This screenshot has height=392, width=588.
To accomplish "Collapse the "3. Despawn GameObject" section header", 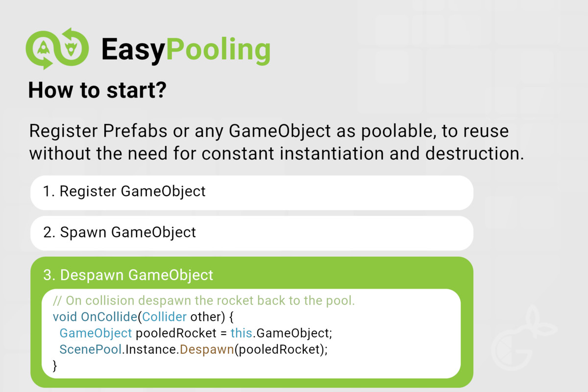I will [x=252, y=275].
